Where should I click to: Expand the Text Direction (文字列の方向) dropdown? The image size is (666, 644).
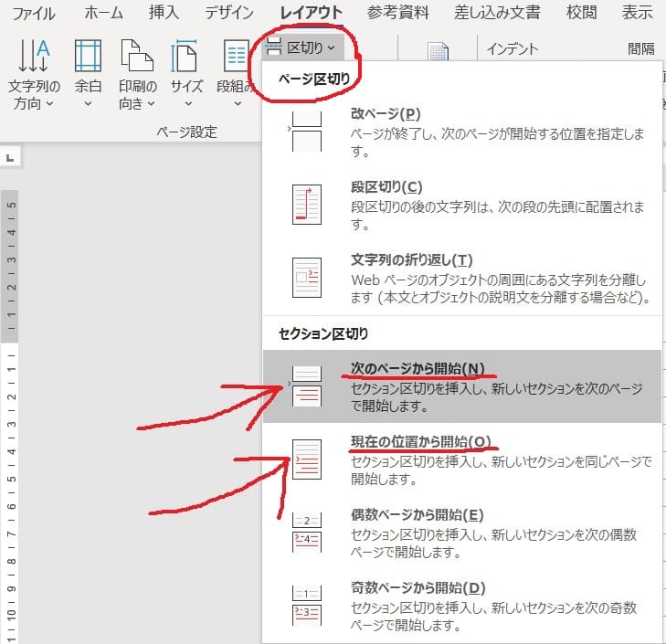(x=35, y=78)
